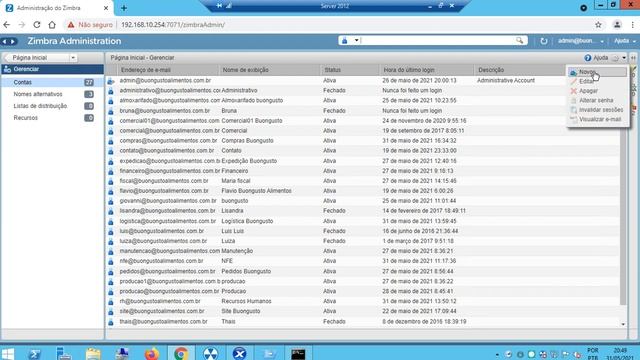Open the top-bar Ajuda dropdown

(x=624, y=41)
